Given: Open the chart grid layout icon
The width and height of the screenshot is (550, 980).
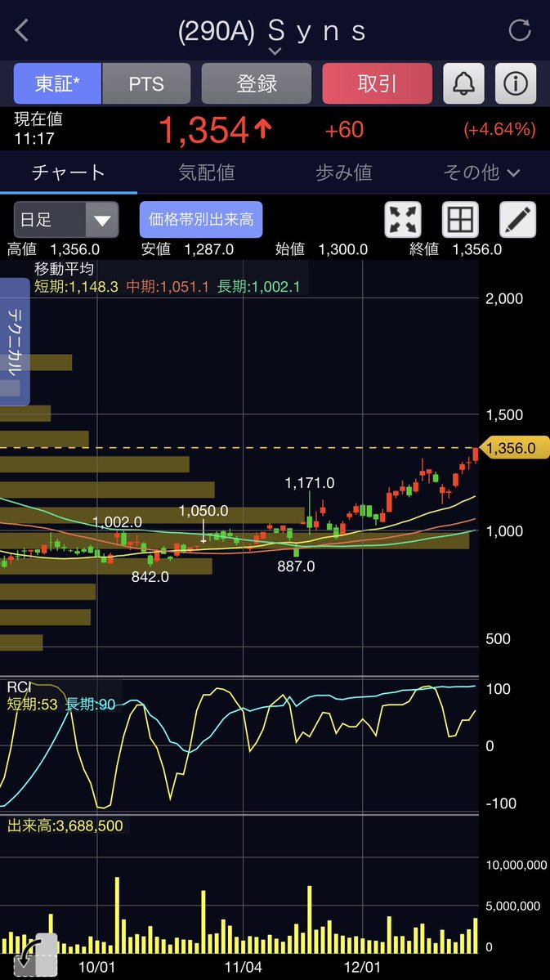Looking at the screenshot, I should tap(460, 219).
